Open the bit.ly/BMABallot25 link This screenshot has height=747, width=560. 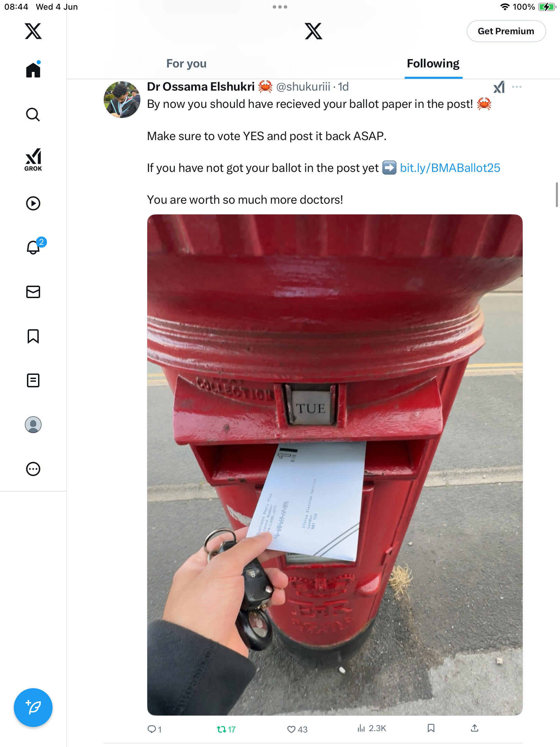tap(450, 168)
